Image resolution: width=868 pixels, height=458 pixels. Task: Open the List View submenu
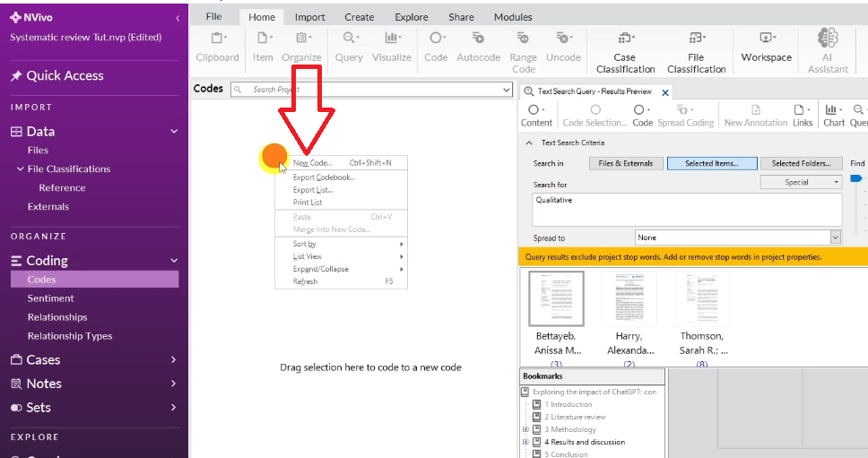click(341, 256)
